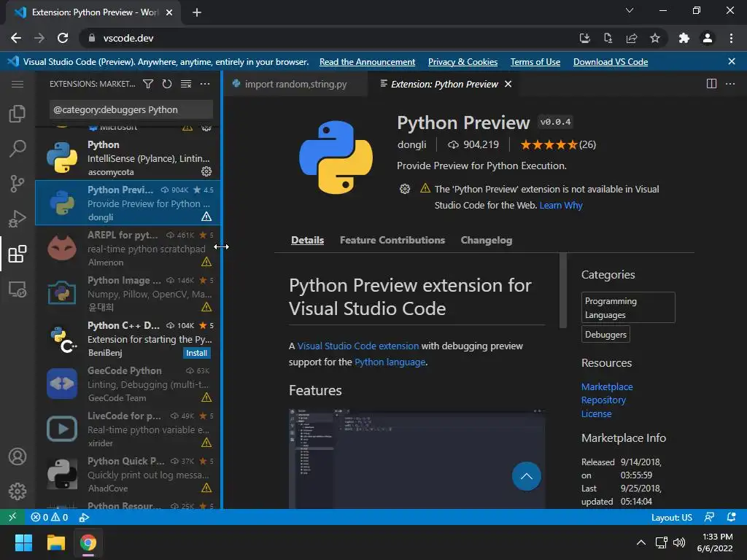Click the details pane vertical scrollbar
Viewport: 747px width, 560px height.
(x=562, y=290)
